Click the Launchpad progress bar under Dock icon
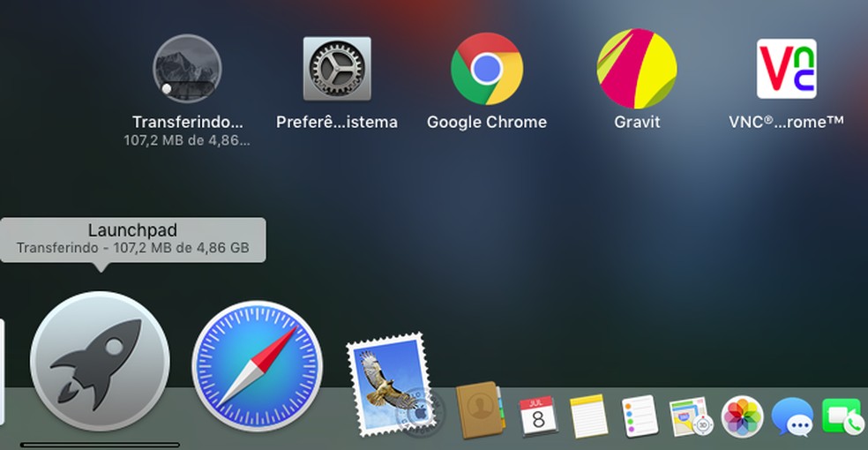Viewport: 868px width, 450px height. click(x=100, y=445)
